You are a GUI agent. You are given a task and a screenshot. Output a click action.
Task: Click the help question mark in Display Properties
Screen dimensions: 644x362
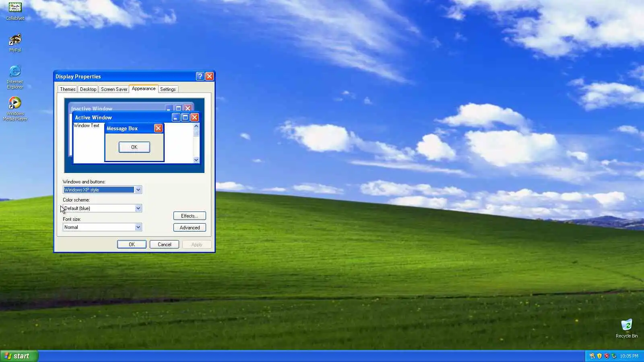pyautogui.click(x=200, y=76)
